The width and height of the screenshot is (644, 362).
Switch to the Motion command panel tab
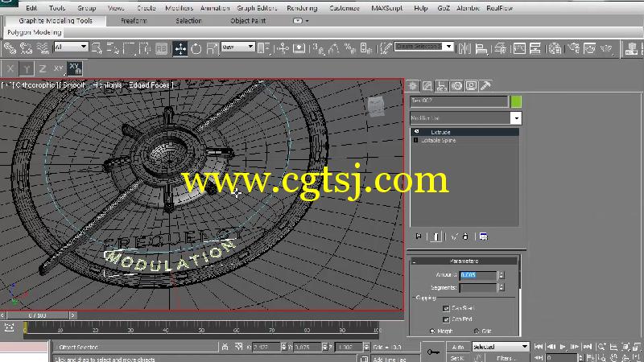[x=456, y=86]
